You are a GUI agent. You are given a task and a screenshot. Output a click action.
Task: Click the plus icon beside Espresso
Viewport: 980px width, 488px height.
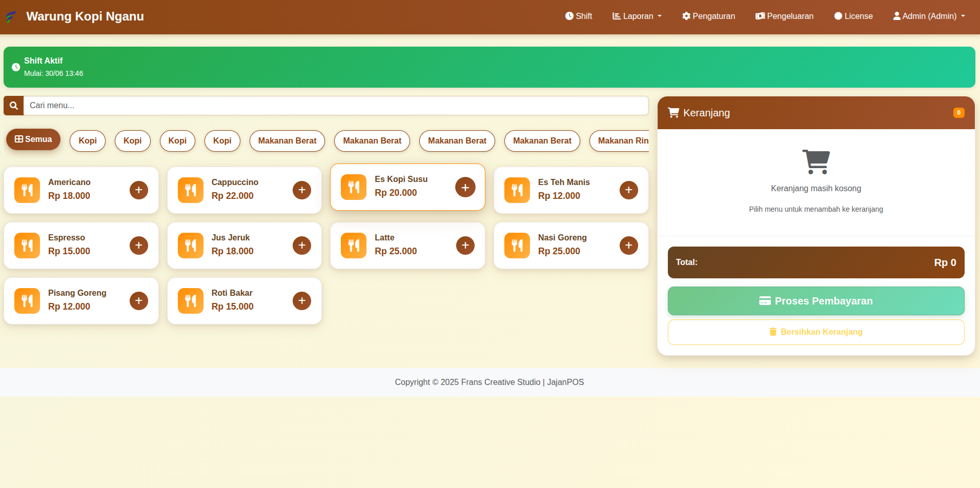[138, 246]
